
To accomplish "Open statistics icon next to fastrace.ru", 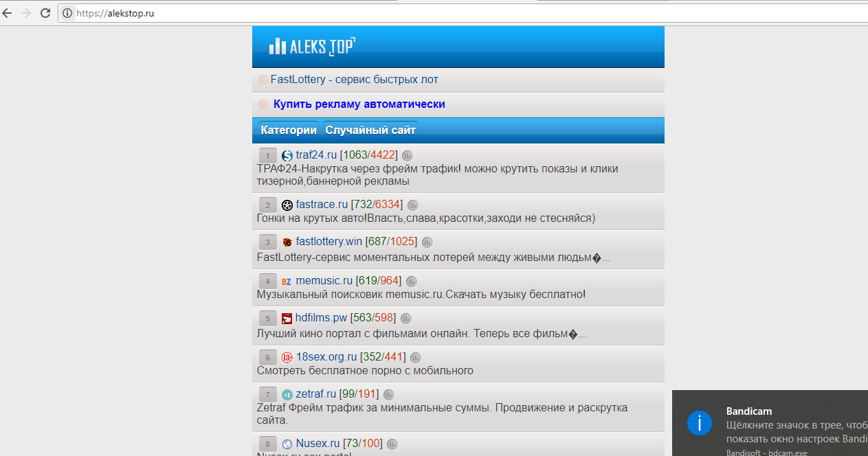I will pyautogui.click(x=412, y=205).
